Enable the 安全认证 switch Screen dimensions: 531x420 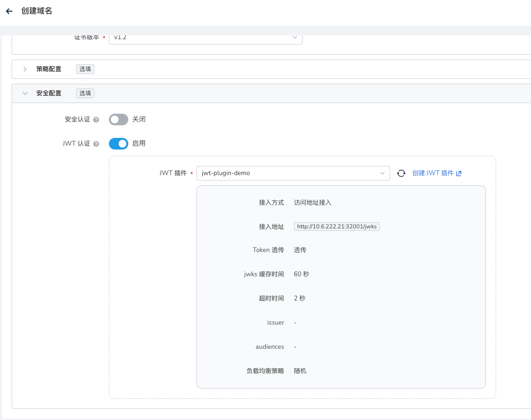tap(118, 120)
